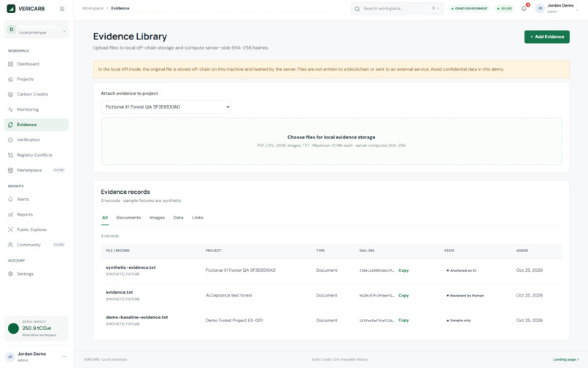Open the attach evidence project dropdown
This screenshot has height=368, width=588.
[x=166, y=107]
